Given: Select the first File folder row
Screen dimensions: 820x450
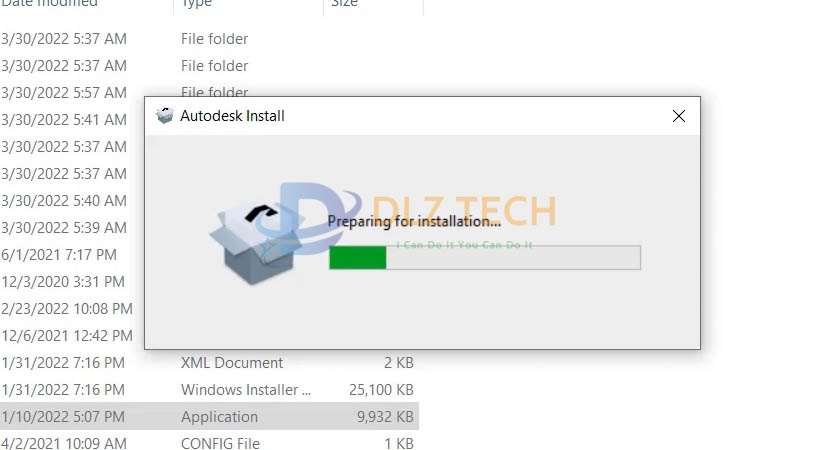Looking at the screenshot, I should tap(209, 39).
